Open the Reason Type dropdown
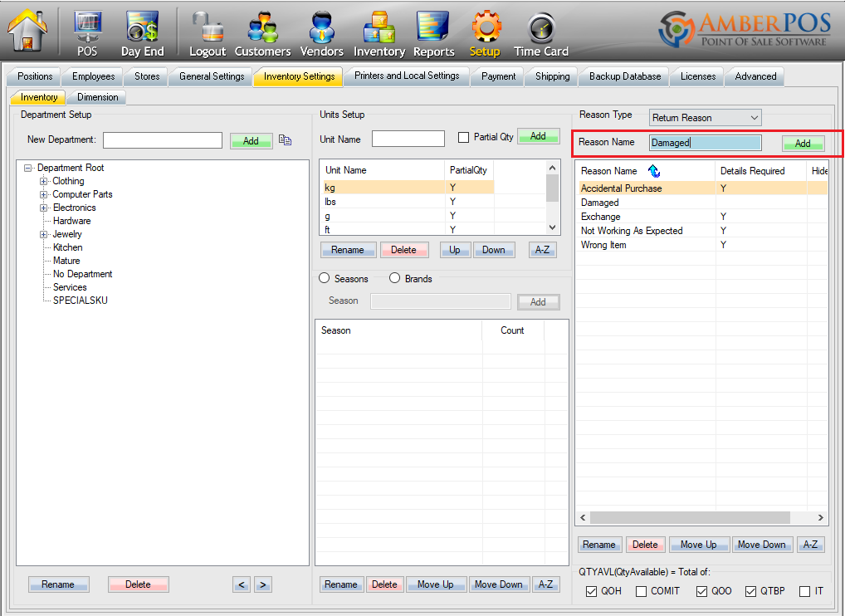Image resolution: width=845 pixels, height=616 pixels. coord(705,118)
